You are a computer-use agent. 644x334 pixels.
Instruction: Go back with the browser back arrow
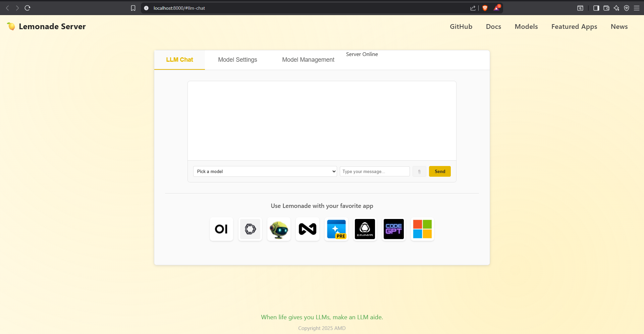tap(7, 8)
